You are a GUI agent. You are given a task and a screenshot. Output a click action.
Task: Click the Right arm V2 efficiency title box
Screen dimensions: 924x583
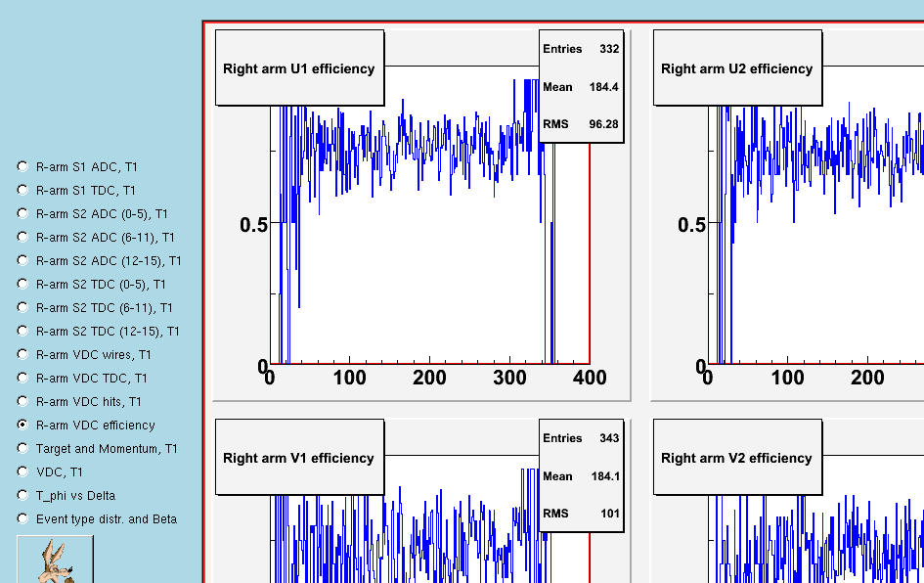738,458
